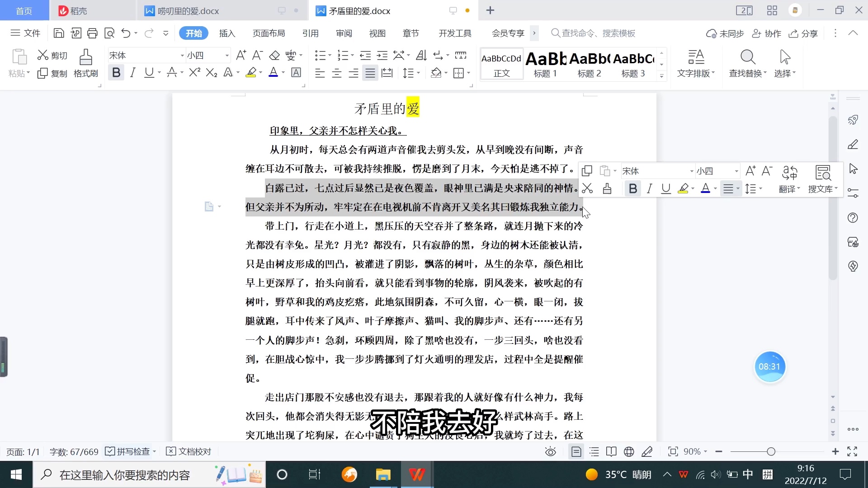Click 未同步 sync status button
The width and height of the screenshot is (868, 488).
725,33
